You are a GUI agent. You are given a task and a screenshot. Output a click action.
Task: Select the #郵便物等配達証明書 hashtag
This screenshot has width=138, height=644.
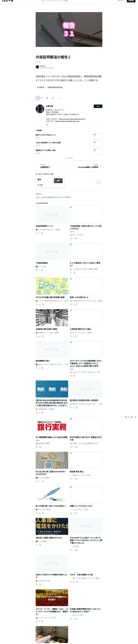(x=55, y=87)
